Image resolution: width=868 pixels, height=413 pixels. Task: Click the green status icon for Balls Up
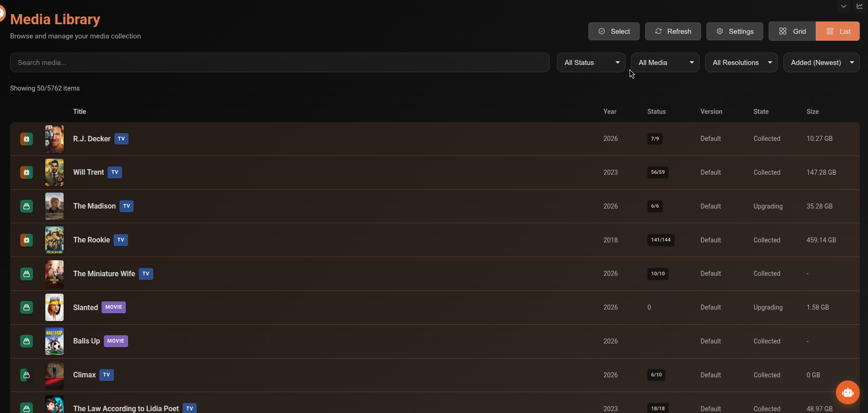tap(27, 341)
